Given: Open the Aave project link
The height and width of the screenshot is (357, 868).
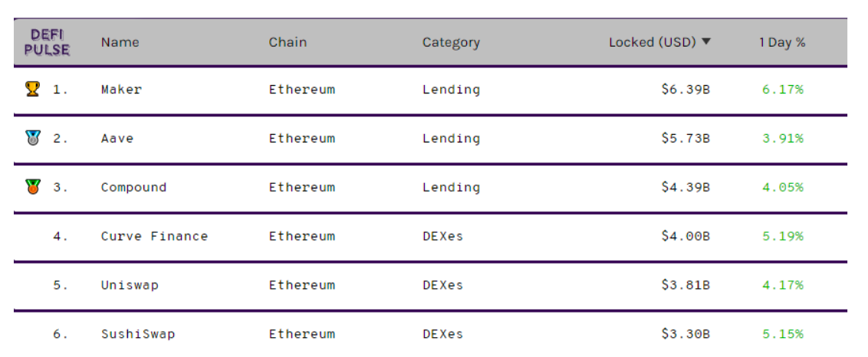Looking at the screenshot, I should tap(117, 138).
